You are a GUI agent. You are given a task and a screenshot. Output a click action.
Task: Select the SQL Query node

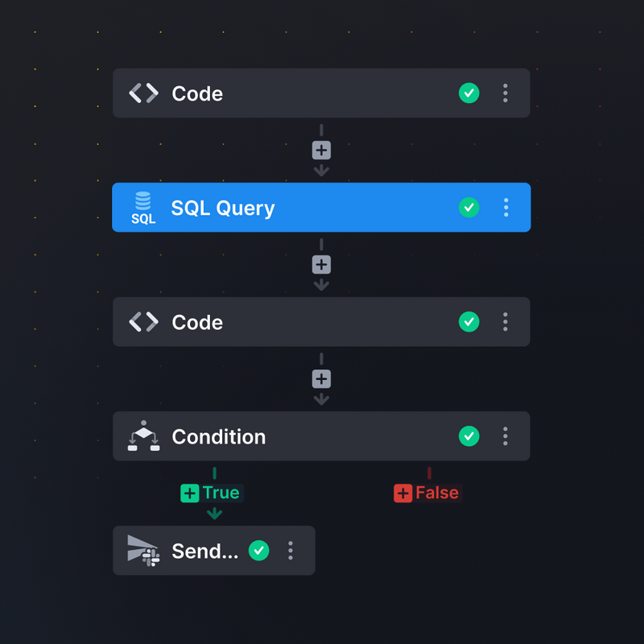[321, 207]
